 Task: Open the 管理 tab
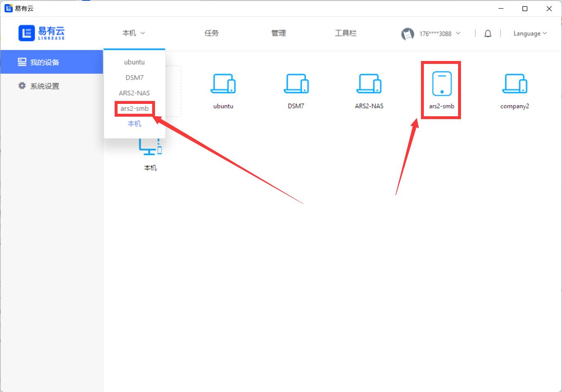(279, 33)
